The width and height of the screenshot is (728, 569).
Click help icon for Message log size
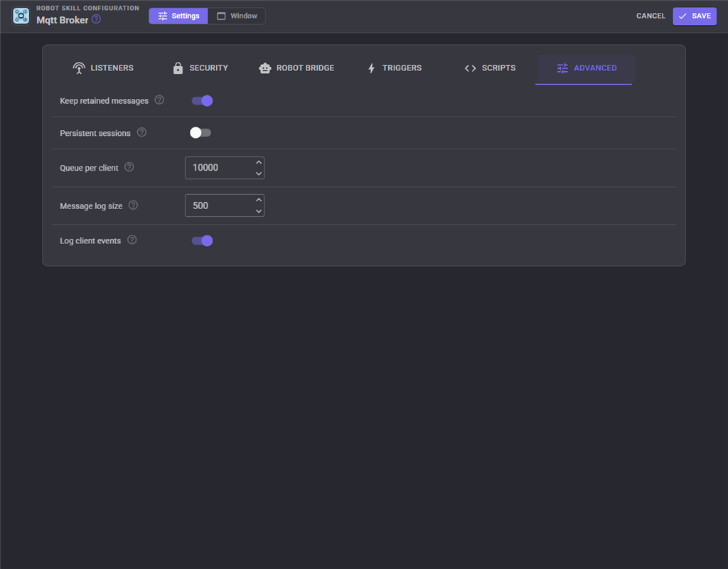[x=133, y=206]
